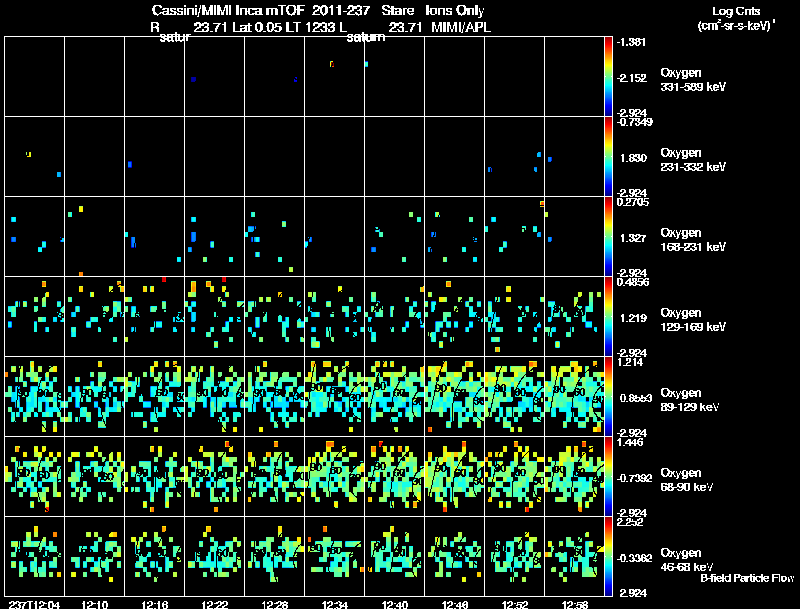Open the 331-589 keV panel at 12:34
This screenshot has width=800, height=609.
335,77
